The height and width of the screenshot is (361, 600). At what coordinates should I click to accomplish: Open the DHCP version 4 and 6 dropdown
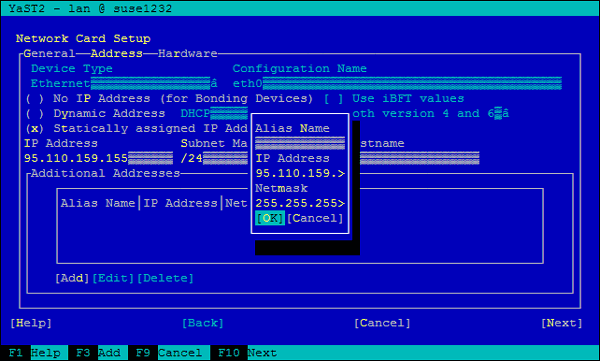click(431, 113)
